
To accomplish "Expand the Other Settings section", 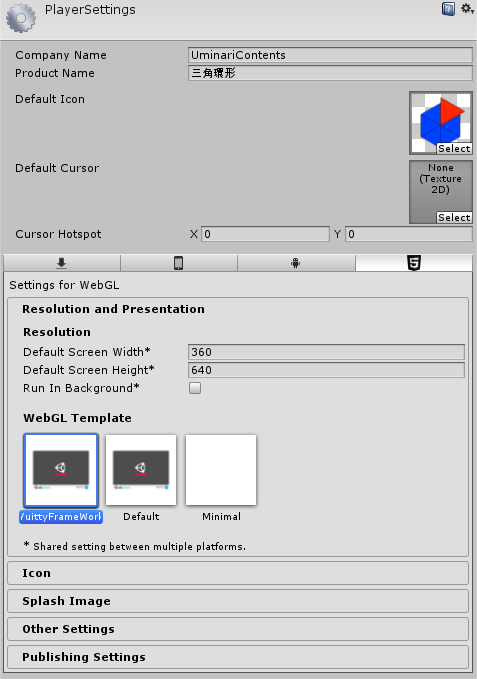I will click(x=238, y=629).
